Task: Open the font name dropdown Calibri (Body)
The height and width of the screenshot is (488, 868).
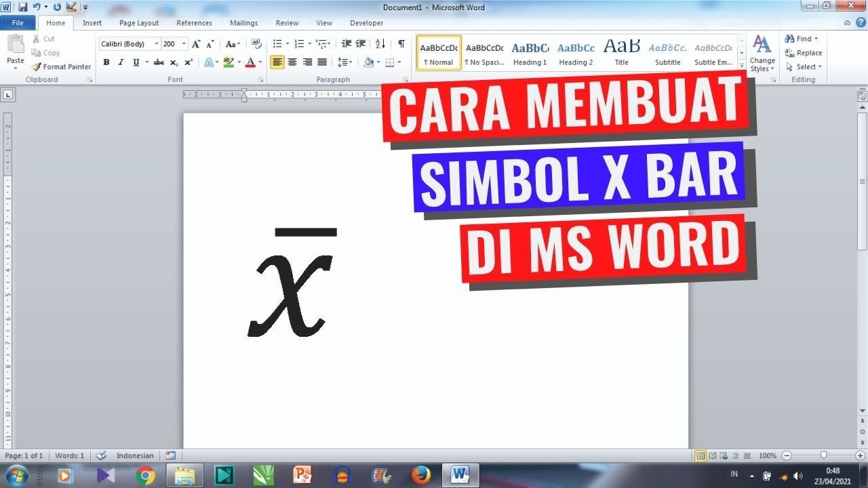Action: (x=157, y=44)
